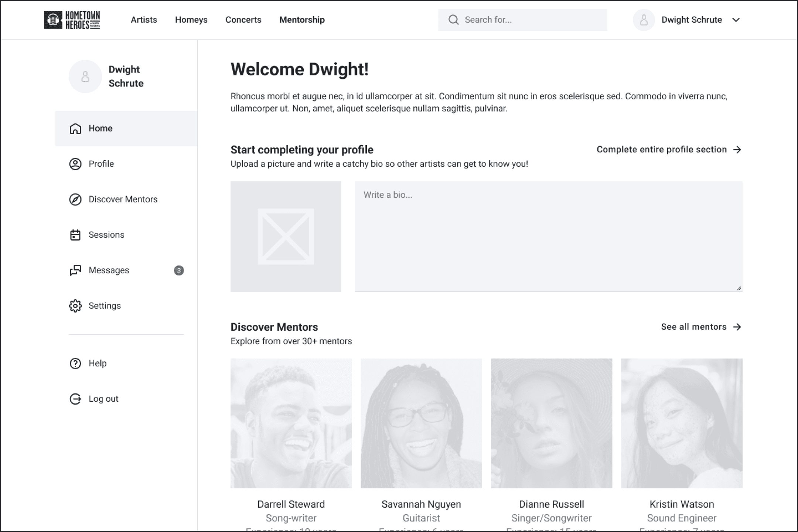Viewport: 798px width, 532px height.
Task: Click the Song-writer role label
Action: click(291, 518)
